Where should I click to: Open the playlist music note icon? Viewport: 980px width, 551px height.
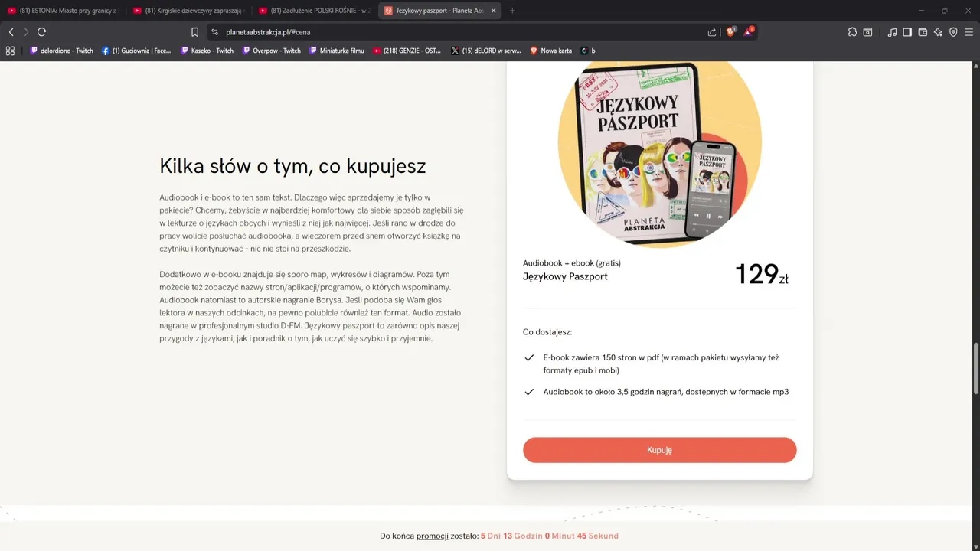pos(892,32)
